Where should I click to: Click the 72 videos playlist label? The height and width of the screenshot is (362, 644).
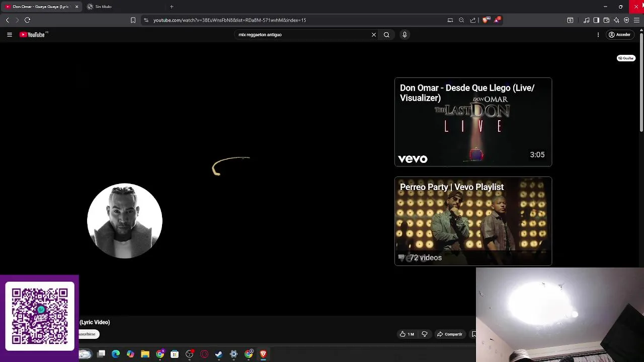(x=425, y=257)
